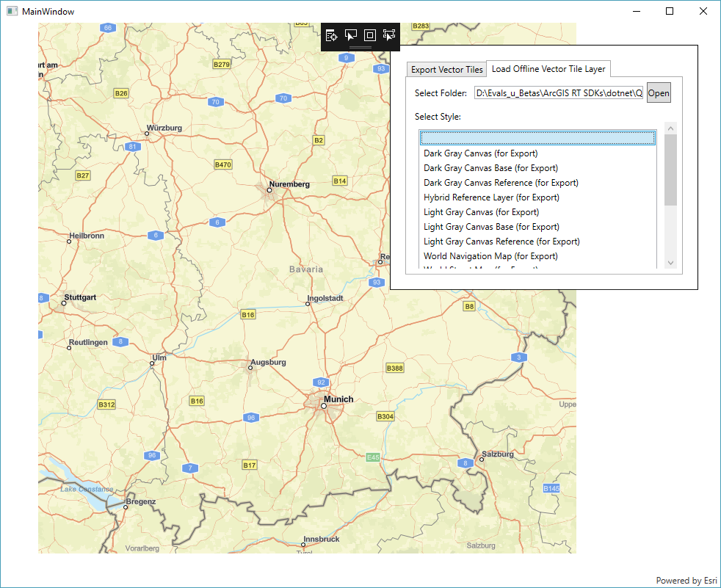Click the Powered by Esri attribution

(x=686, y=580)
